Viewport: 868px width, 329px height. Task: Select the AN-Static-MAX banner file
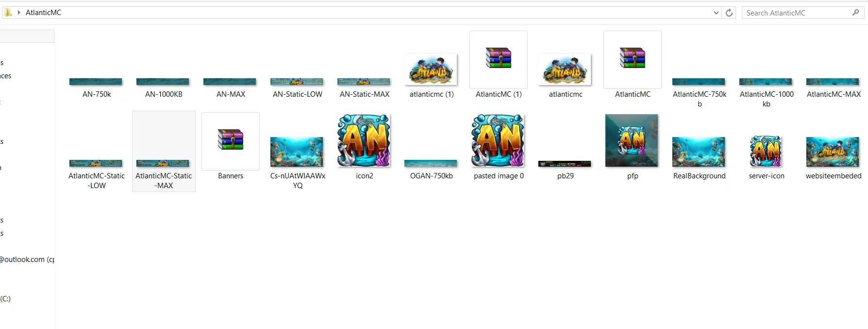point(364,82)
